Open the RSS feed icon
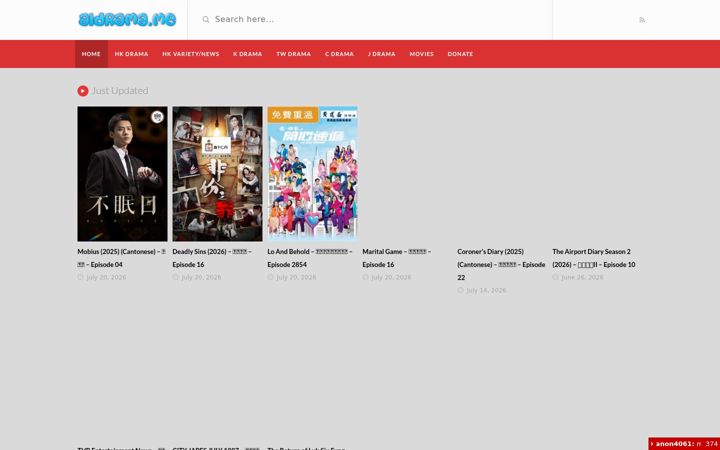Image resolution: width=720 pixels, height=450 pixels. coord(642,20)
